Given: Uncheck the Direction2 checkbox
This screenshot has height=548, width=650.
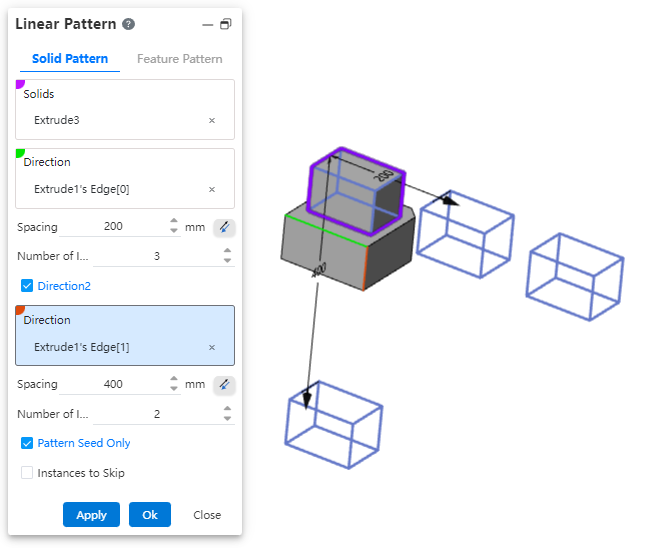Looking at the screenshot, I should click(x=27, y=286).
